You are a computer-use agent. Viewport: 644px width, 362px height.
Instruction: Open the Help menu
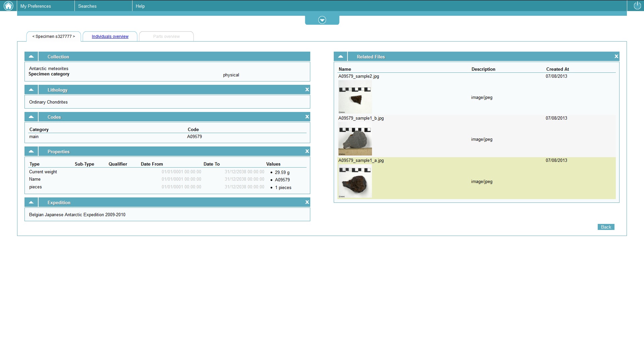click(x=140, y=6)
